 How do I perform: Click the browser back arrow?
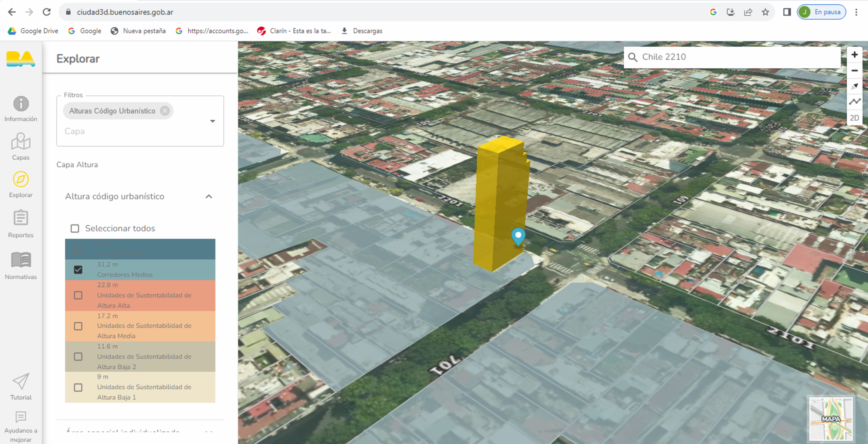click(12, 12)
